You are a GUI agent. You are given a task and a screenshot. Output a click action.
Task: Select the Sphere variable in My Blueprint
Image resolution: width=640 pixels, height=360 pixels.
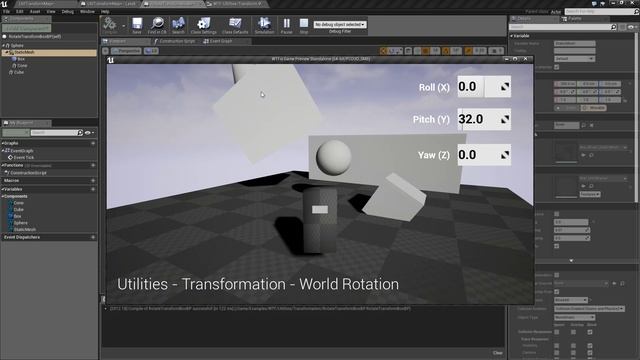pos(20,223)
